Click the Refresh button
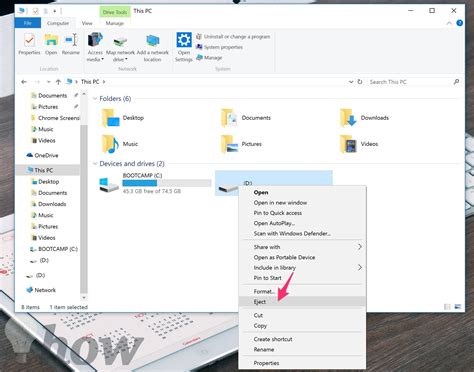This screenshot has width=474, height=372. point(360,82)
